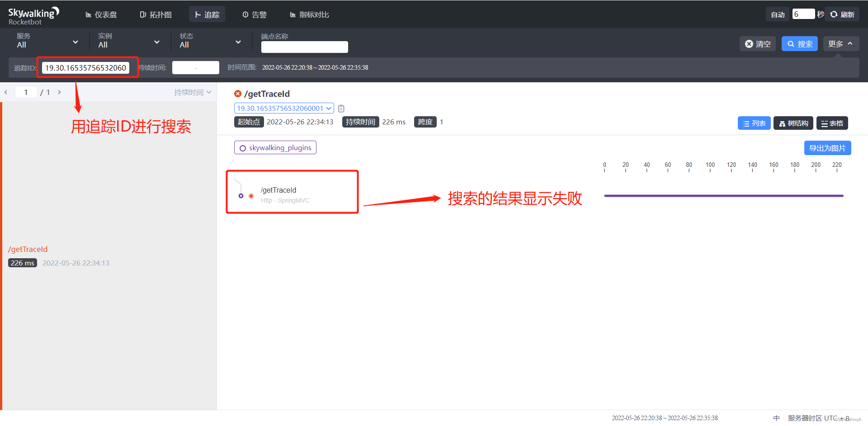
Task: Switch to 树结构 tree view
Action: click(x=793, y=123)
